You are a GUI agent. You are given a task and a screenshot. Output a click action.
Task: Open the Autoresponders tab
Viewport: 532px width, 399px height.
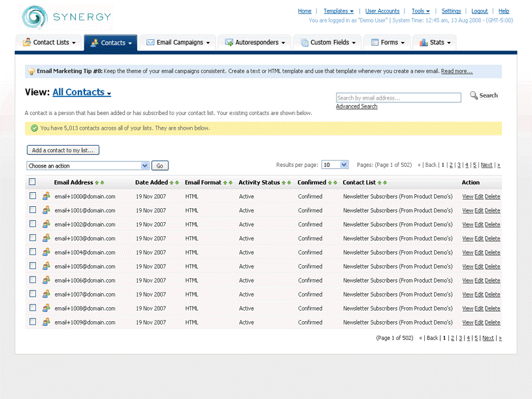pos(256,43)
